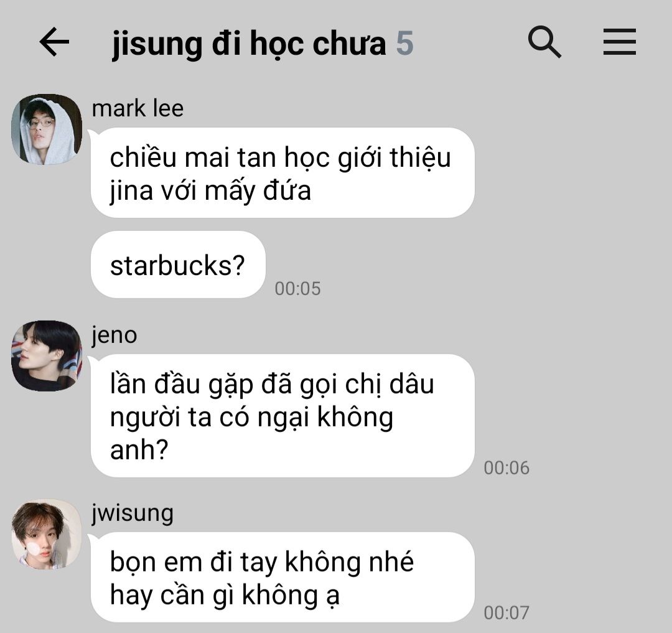Open jwisung's profile picture
672x633 pixels.
47,534
